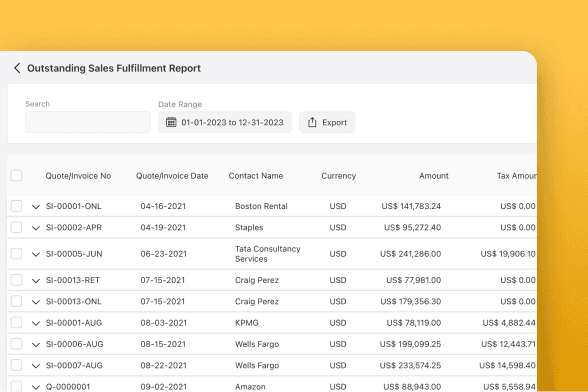Click the calendar icon in Date Range
Image resolution: width=588 pixels, height=392 pixels.
171,122
